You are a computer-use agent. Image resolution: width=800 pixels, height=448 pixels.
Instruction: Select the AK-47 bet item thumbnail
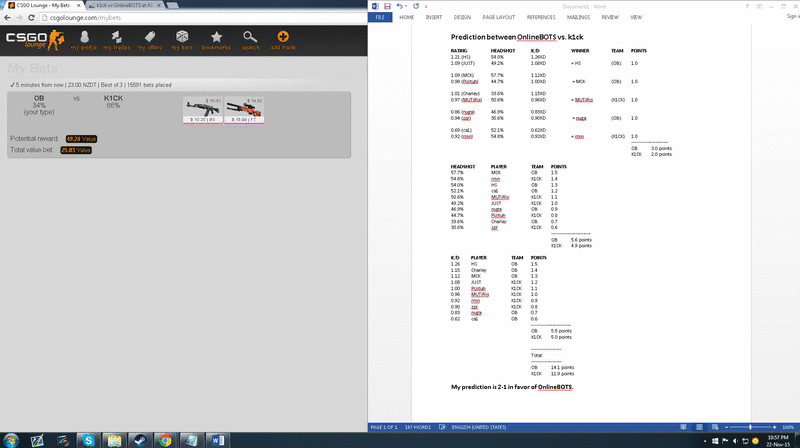(x=203, y=110)
